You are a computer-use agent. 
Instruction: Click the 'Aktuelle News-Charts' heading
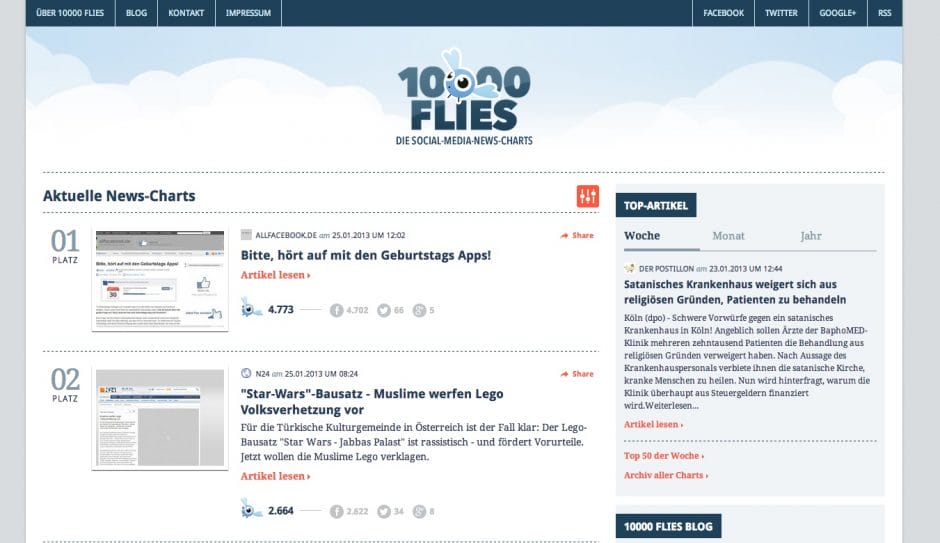coord(119,196)
